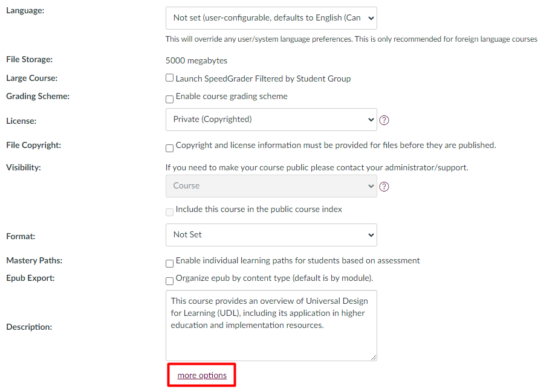The width and height of the screenshot is (558, 392).
Task: Expand the License dropdown showing Private (Copyrighted)
Action: (271, 120)
